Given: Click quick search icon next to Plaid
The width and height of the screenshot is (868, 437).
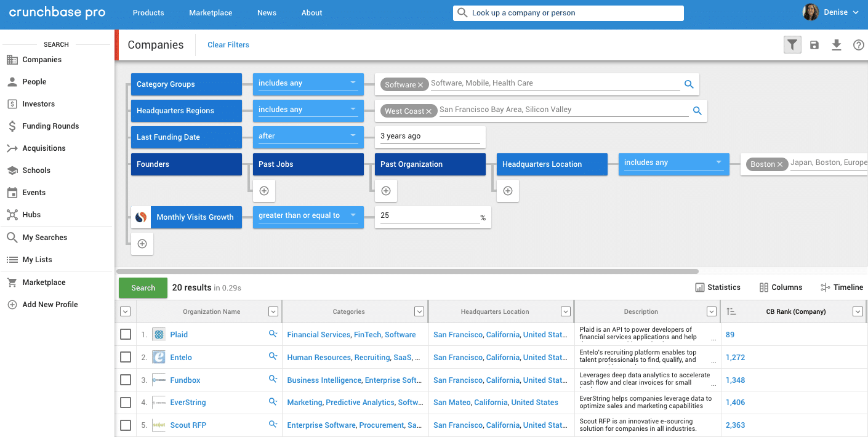Looking at the screenshot, I should (273, 334).
